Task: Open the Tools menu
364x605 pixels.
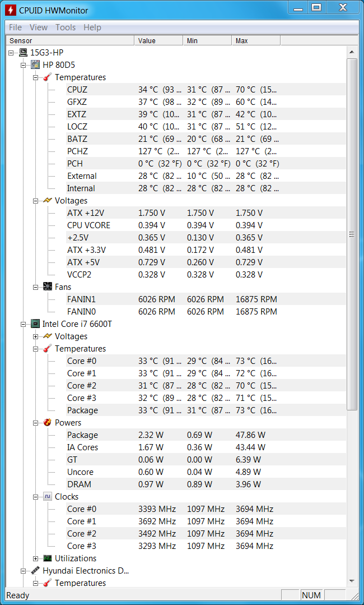Action: click(66, 27)
